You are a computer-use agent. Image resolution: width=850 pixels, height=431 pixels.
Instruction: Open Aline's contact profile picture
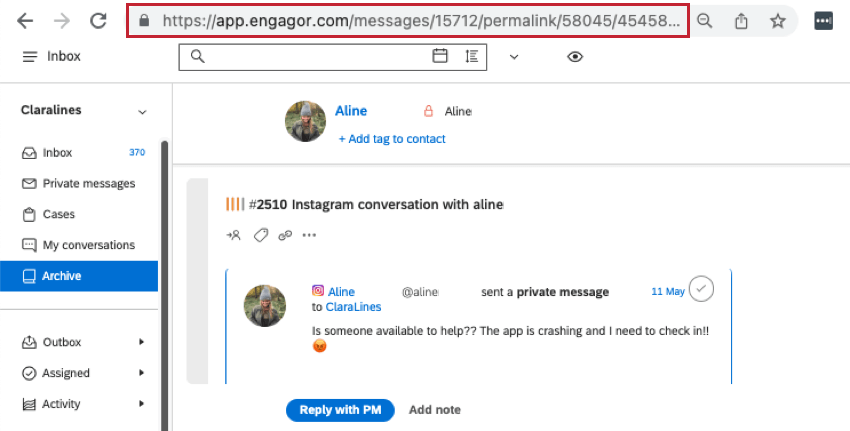305,121
